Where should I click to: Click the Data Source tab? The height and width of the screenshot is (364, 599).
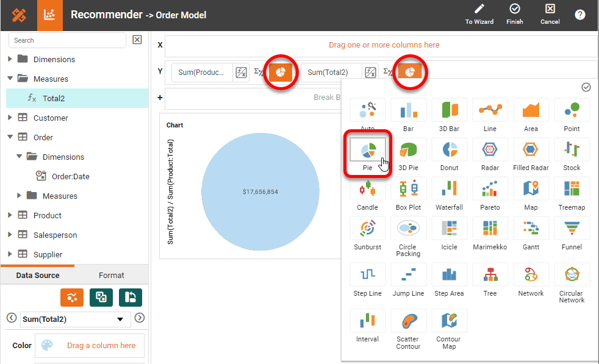[38, 275]
